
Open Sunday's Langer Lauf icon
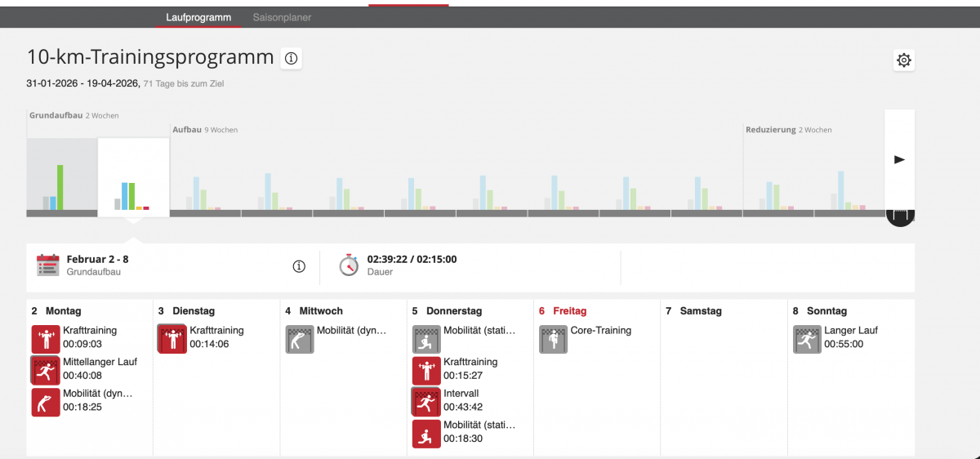click(807, 339)
